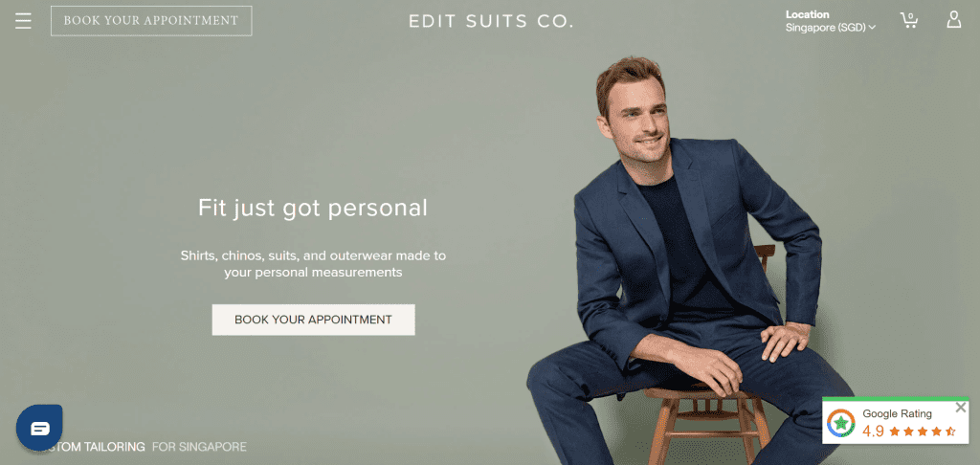
Task: Click the chevron beside Singapore (SGD)
Action: (872, 28)
